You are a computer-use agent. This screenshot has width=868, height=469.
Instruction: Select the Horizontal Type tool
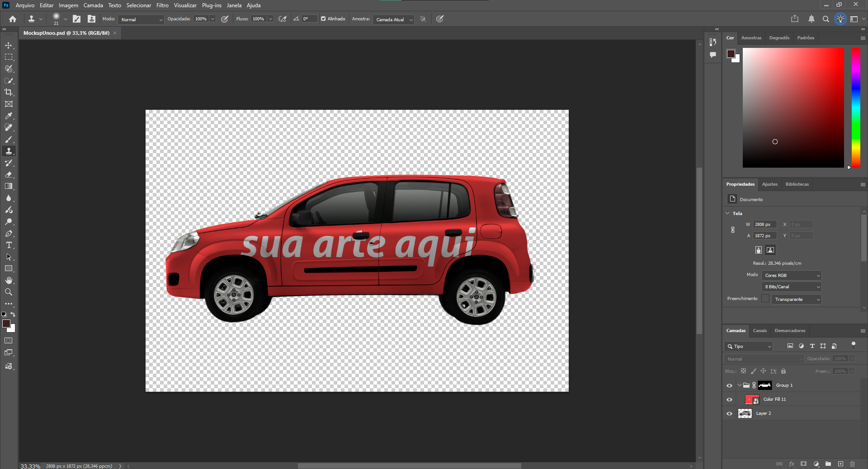(x=9, y=245)
